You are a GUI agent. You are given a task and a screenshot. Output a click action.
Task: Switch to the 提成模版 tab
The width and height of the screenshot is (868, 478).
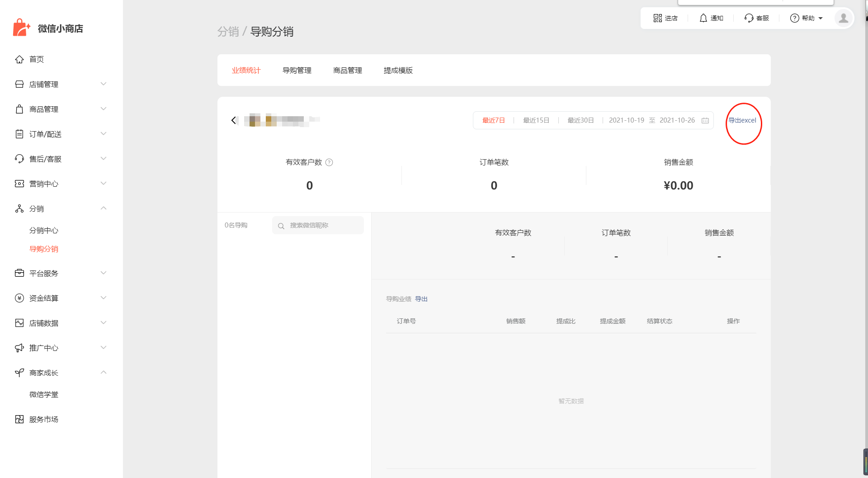(398, 70)
